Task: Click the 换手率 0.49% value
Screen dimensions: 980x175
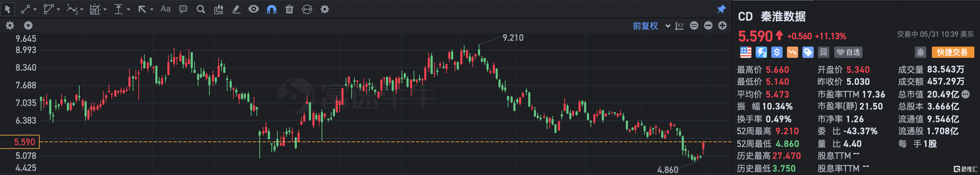Action: (x=778, y=119)
